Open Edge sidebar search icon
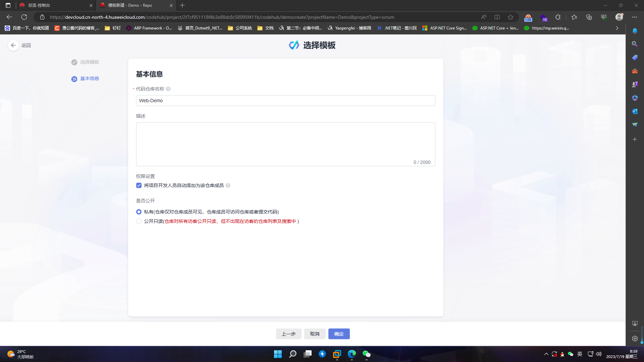The height and width of the screenshot is (362, 644). [x=635, y=44]
